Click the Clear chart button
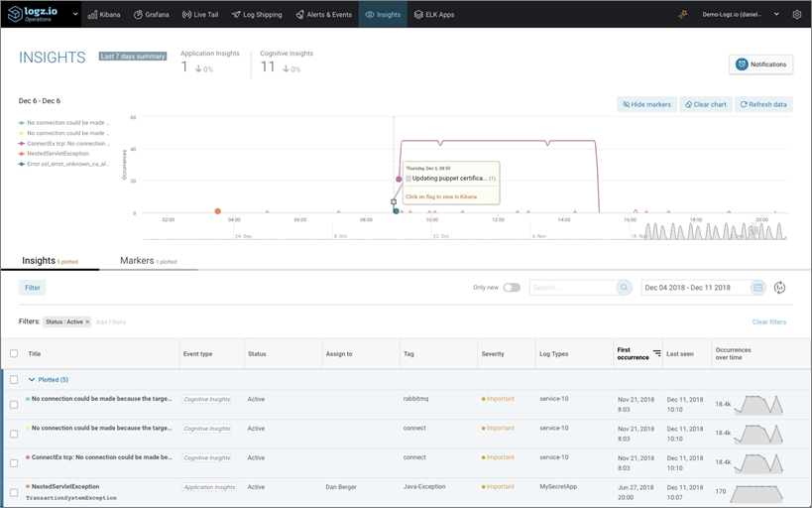Image resolution: width=812 pixels, height=508 pixels. tap(705, 104)
